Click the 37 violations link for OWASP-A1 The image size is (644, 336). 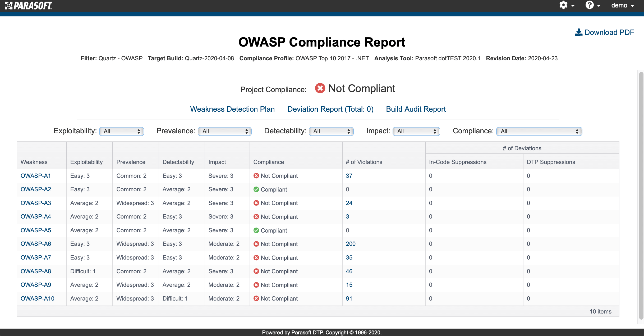pos(349,176)
